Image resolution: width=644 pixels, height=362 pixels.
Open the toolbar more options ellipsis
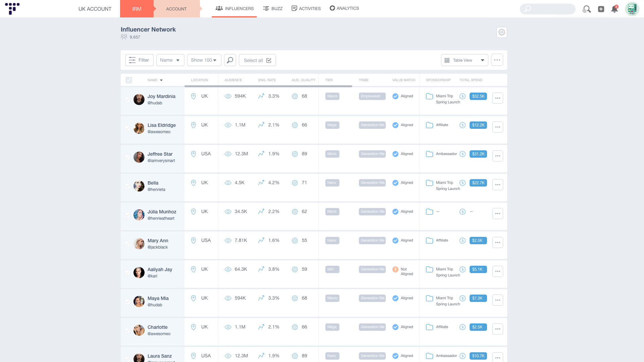pyautogui.click(x=497, y=60)
